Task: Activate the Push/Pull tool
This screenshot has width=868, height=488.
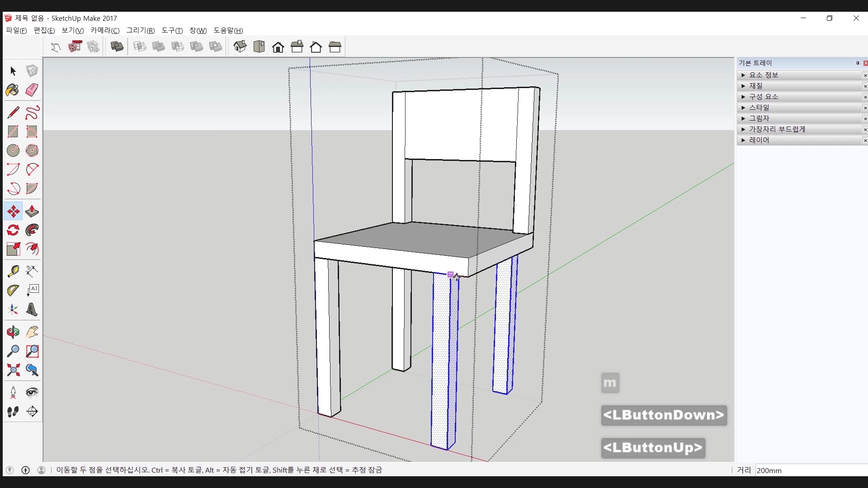Action: [32, 211]
